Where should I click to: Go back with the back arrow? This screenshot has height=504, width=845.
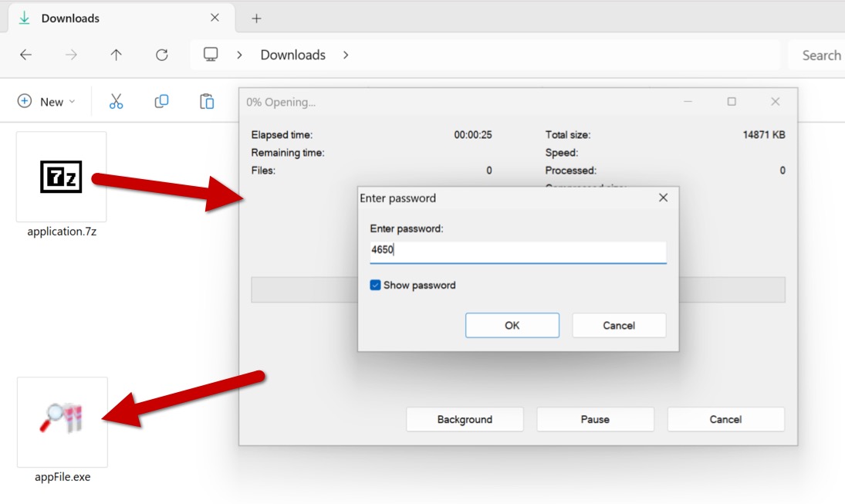coord(25,55)
